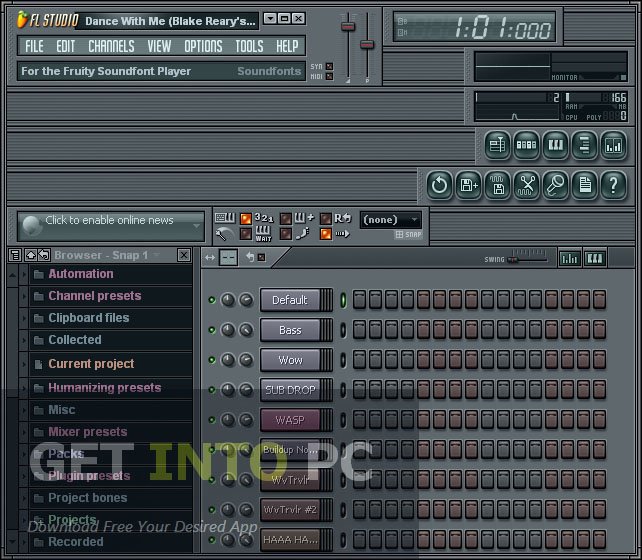Open the OPTIONS menu

tap(203, 46)
